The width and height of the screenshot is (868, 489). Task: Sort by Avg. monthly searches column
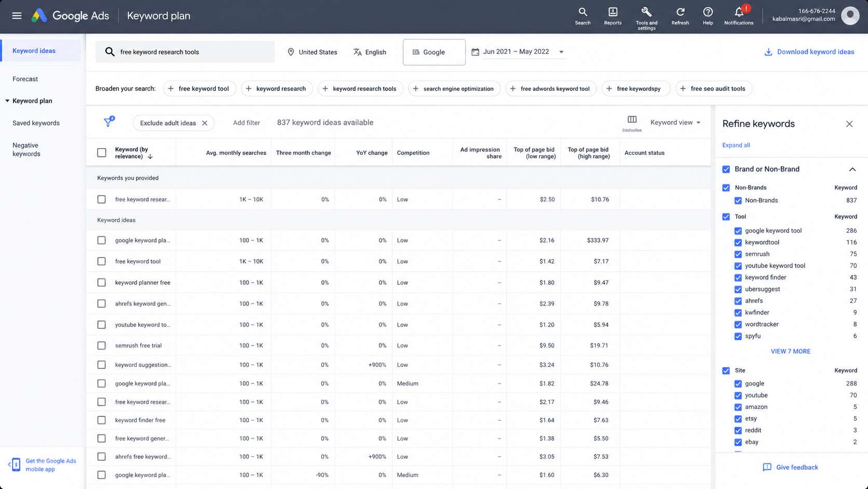point(236,153)
